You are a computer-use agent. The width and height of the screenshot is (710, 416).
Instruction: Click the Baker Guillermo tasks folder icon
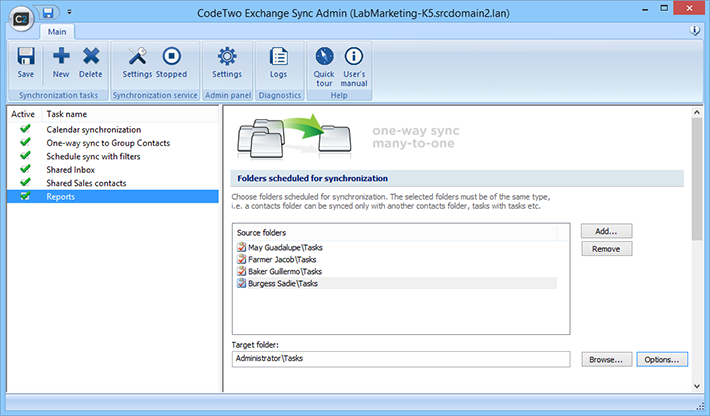point(241,271)
